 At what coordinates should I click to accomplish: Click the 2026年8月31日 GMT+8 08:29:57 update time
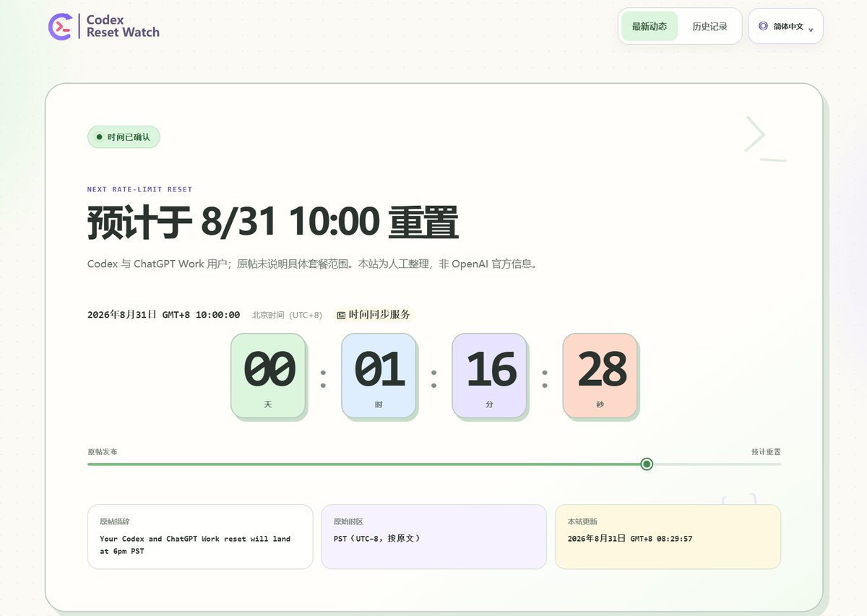[630, 539]
